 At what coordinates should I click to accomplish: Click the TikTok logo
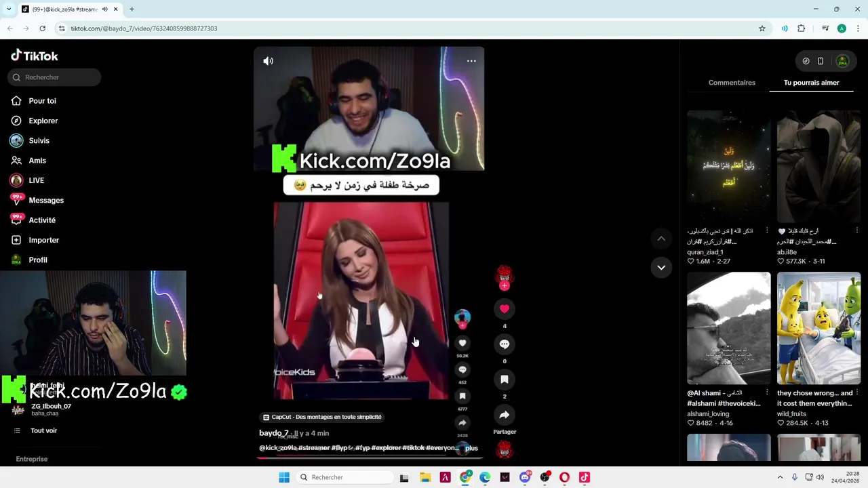[35, 56]
